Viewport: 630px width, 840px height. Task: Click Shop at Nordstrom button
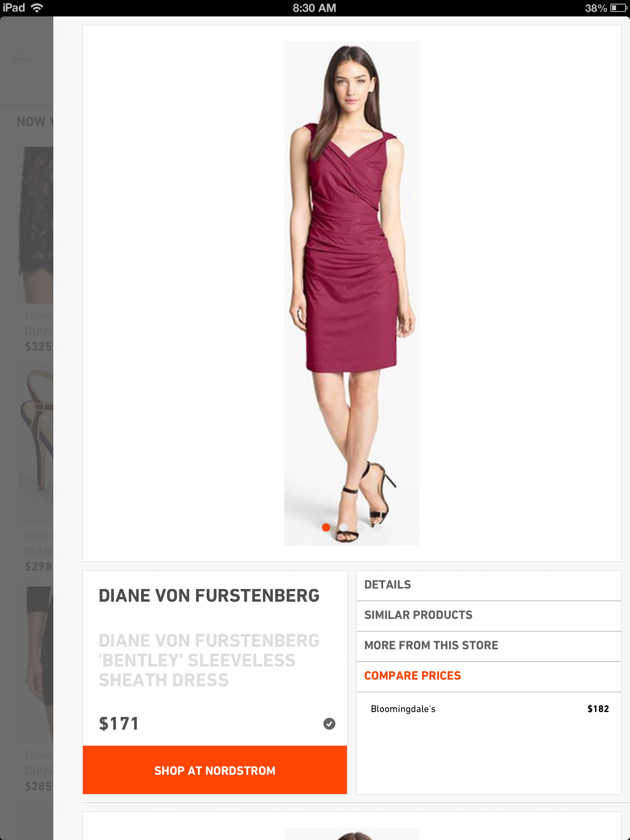[215, 770]
